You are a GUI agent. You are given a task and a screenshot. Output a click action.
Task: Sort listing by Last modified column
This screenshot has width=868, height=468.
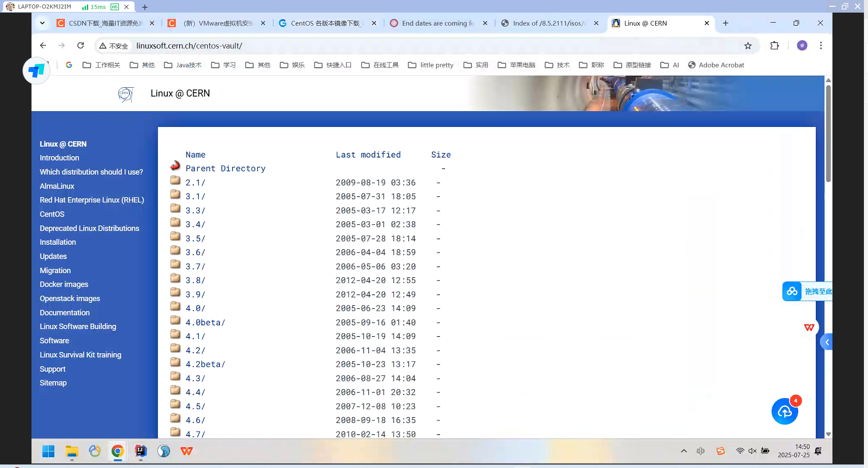click(368, 154)
